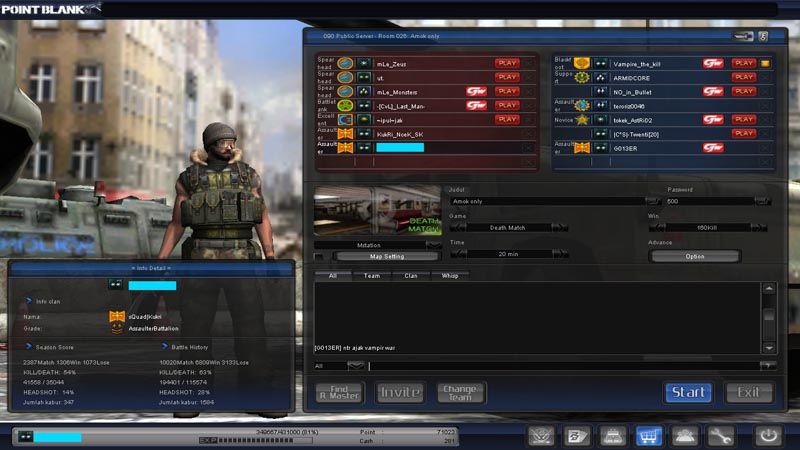Click right arrow of Time 20 min selector
Viewport: 800px width, 450px height.
point(560,254)
